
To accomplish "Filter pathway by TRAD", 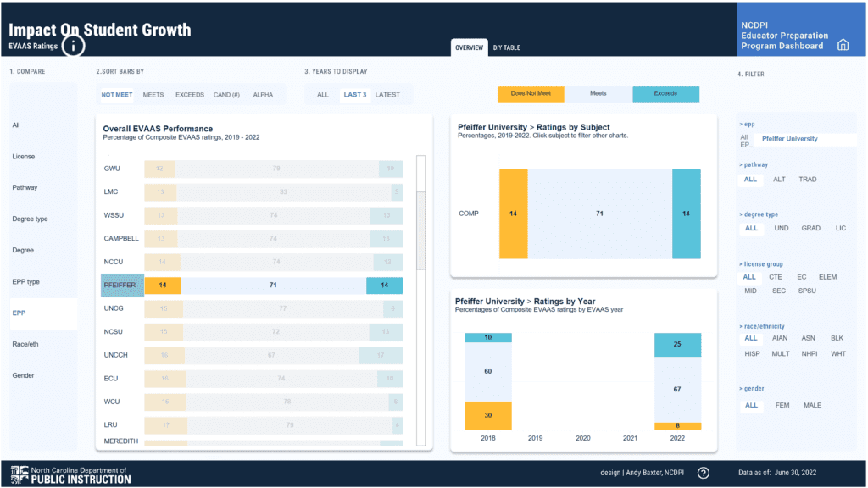I will 808,180.
